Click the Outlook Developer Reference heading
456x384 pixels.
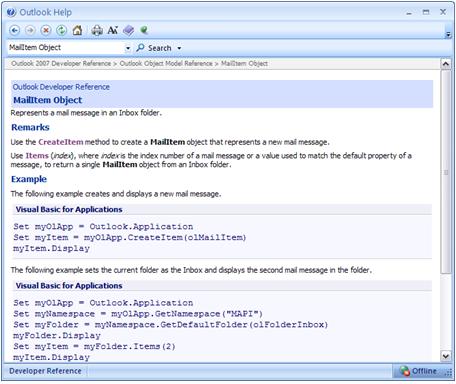pyautogui.click(x=61, y=87)
